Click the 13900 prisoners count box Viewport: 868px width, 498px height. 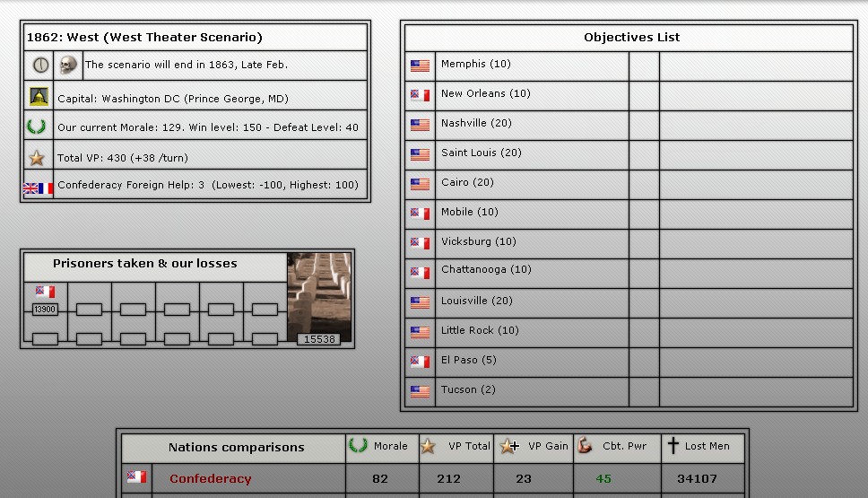click(45, 310)
